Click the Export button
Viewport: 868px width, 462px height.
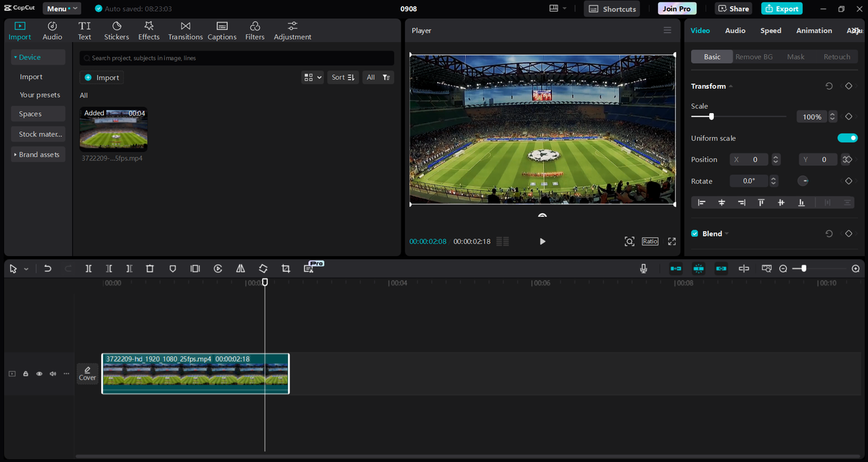(782, 9)
